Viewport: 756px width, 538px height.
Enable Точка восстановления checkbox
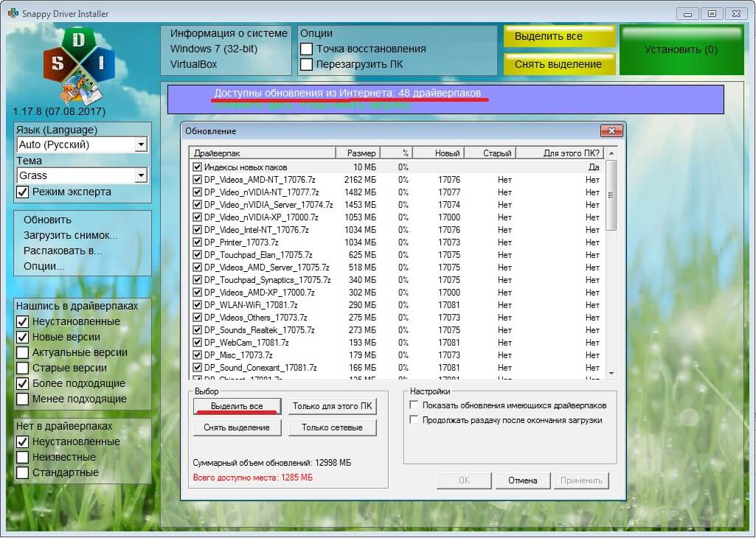[306, 49]
